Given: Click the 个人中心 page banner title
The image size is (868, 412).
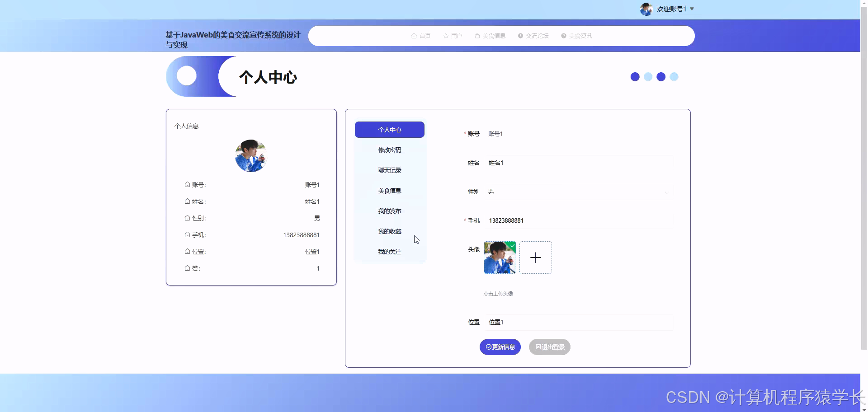Looking at the screenshot, I should coord(268,77).
